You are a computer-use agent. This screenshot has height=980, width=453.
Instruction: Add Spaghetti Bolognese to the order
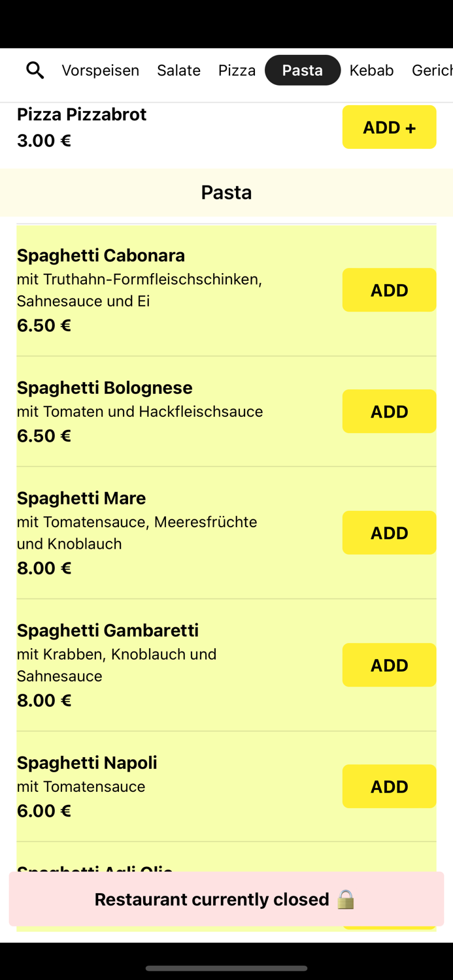pos(389,412)
